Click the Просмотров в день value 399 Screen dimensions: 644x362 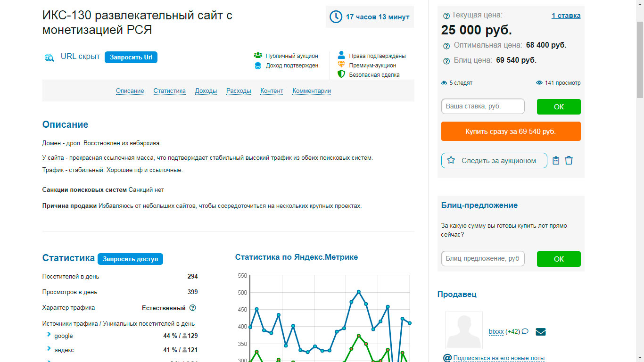click(x=193, y=292)
